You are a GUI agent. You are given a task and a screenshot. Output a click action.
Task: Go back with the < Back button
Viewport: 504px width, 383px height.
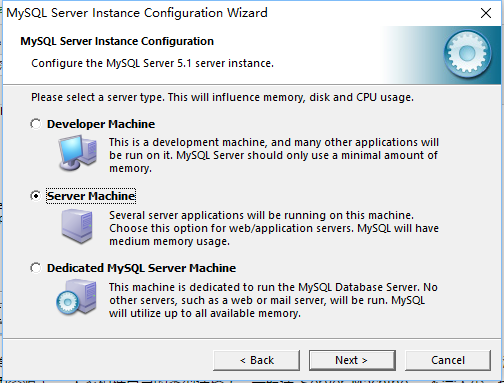coord(256,360)
